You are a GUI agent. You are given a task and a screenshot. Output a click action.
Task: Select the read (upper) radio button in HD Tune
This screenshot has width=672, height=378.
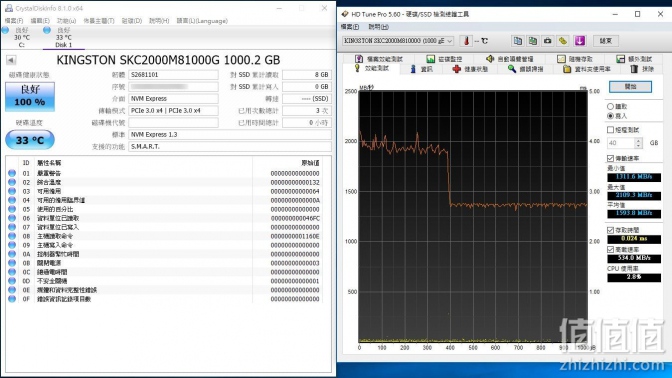click(x=610, y=106)
